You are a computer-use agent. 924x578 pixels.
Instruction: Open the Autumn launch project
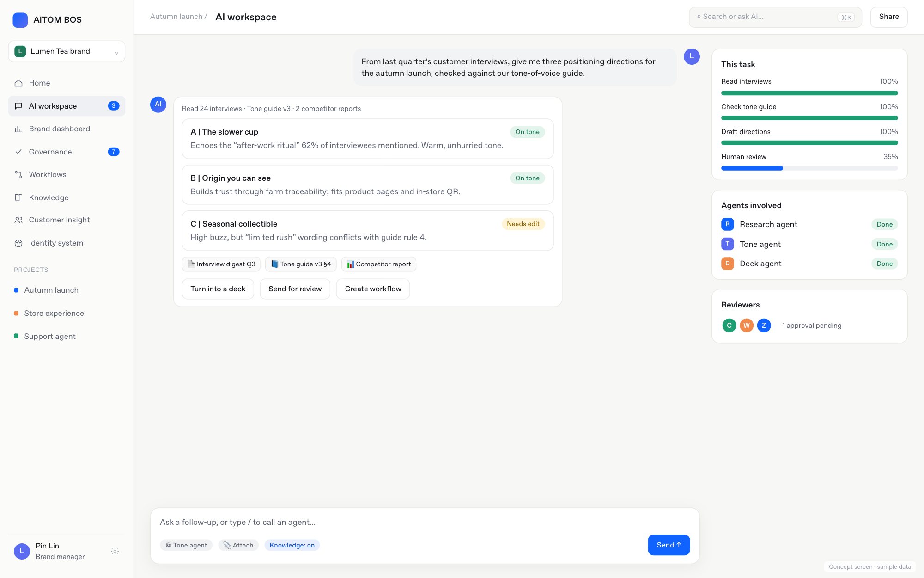(x=67, y=290)
